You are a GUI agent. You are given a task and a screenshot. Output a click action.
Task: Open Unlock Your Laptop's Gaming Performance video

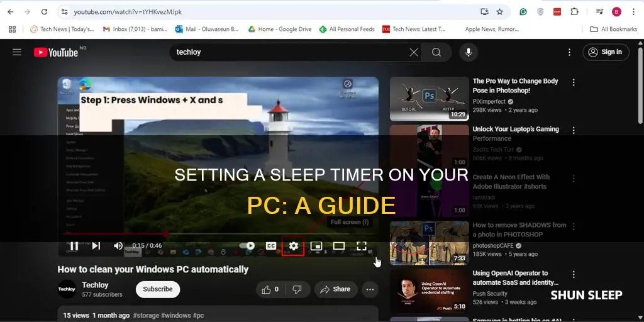[x=516, y=133]
